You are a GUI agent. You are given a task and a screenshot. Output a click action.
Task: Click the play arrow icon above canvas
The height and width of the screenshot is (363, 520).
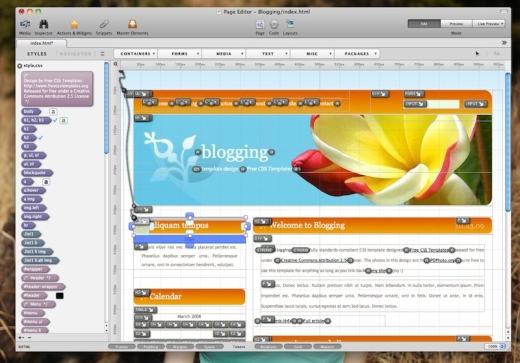pos(477,53)
